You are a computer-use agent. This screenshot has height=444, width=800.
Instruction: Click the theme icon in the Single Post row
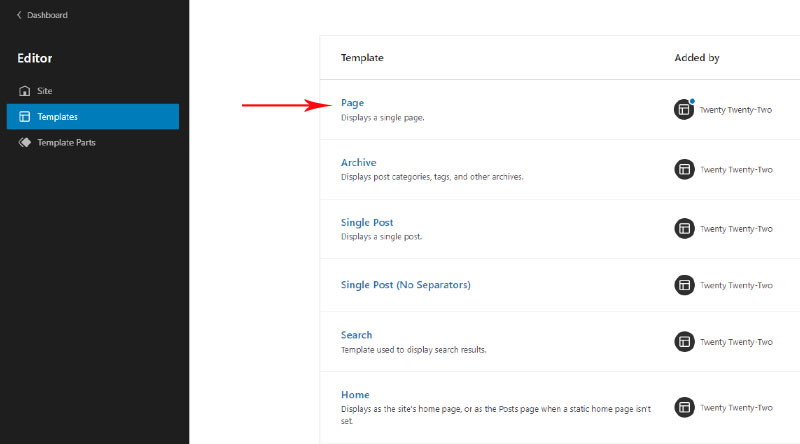[x=684, y=229]
